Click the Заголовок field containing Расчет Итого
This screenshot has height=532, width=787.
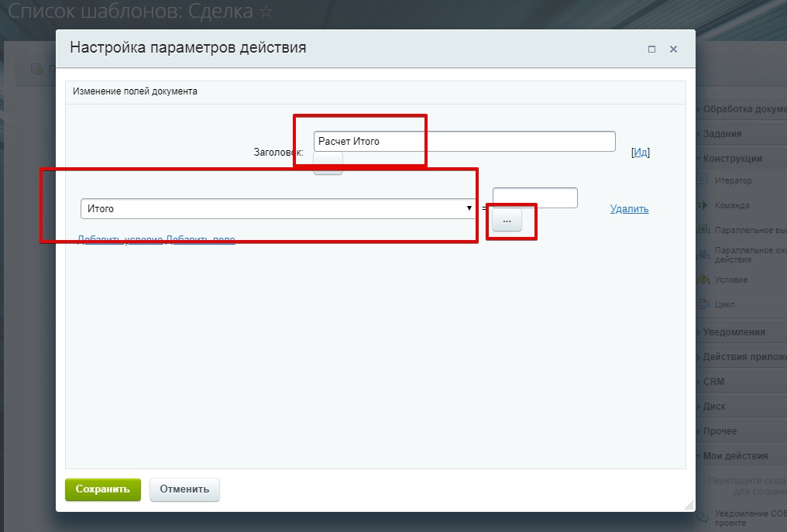click(x=464, y=141)
